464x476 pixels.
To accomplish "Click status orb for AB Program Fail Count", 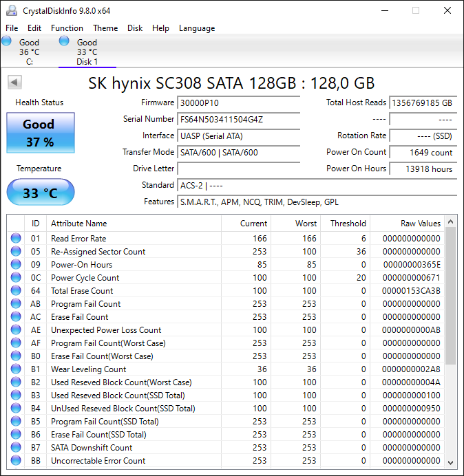I will [x=16, y=303].
